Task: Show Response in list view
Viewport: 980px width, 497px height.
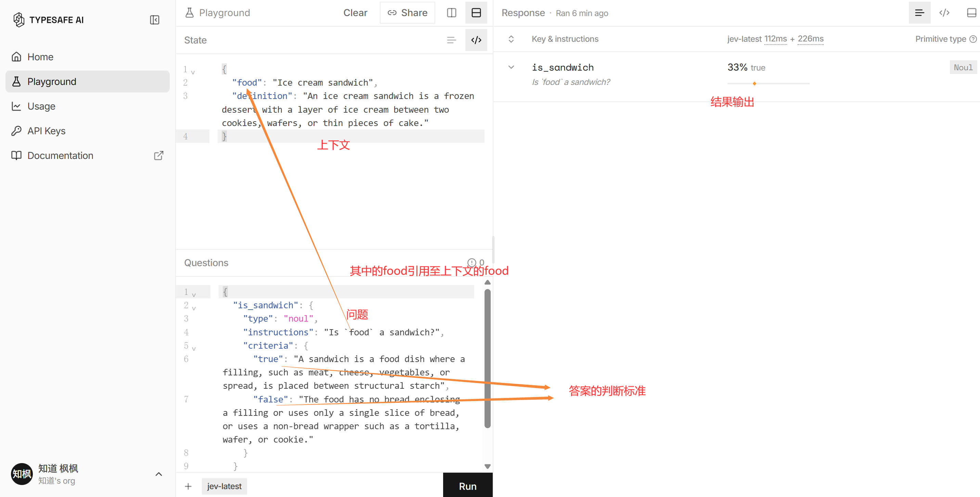Action: 919,13
